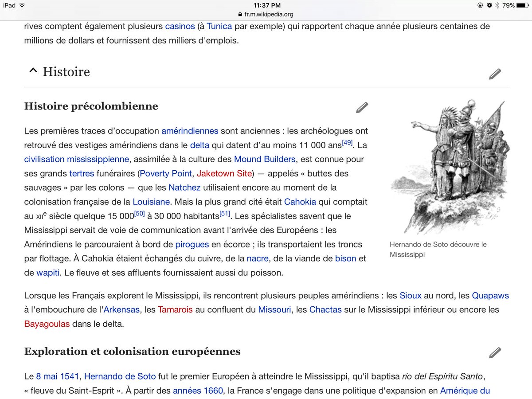Tap the orientation lock status icon
The height and width of the screenshot is (399, 532).
point(480,5)
